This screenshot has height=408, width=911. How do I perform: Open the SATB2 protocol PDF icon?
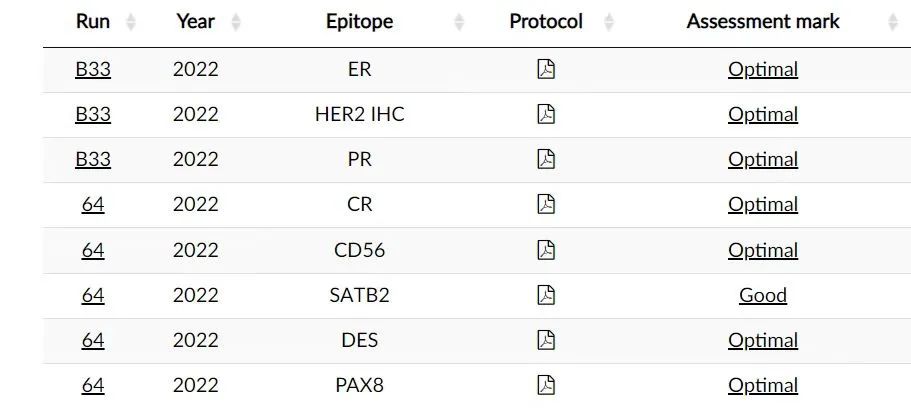coord(546,295)
